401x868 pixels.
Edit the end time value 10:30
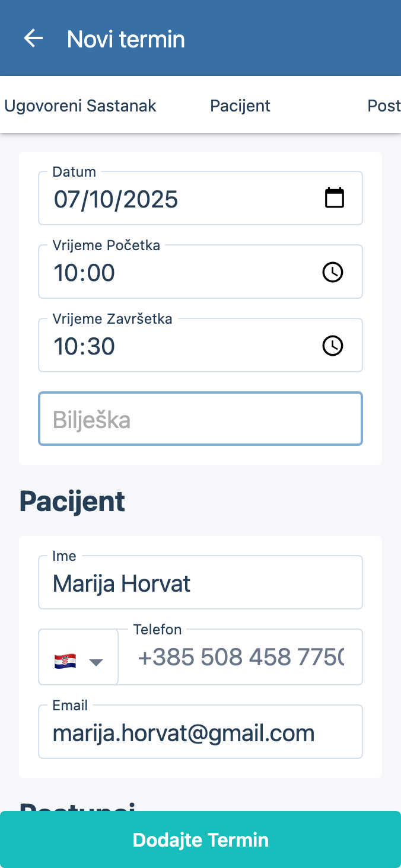click(84, 346)
